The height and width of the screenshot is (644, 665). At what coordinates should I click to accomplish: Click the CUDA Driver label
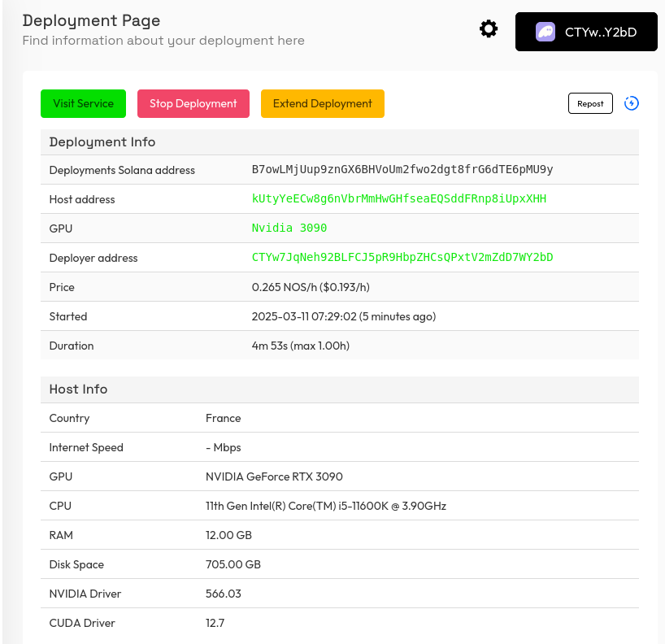tap(82, 623)
